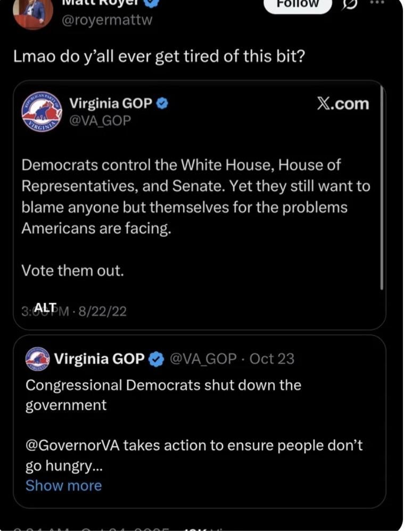Click the Virginia GOP logo in screenshot image

(42, 111)
